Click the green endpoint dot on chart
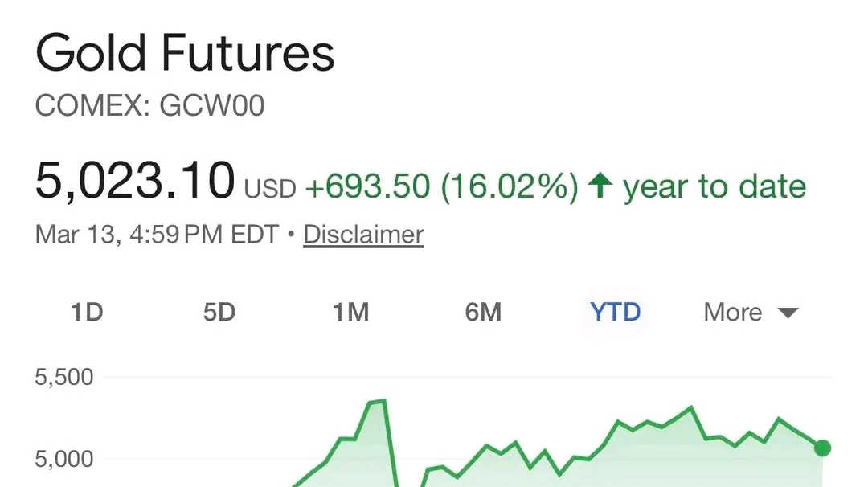The image size is (868, 487). [823, 448]
